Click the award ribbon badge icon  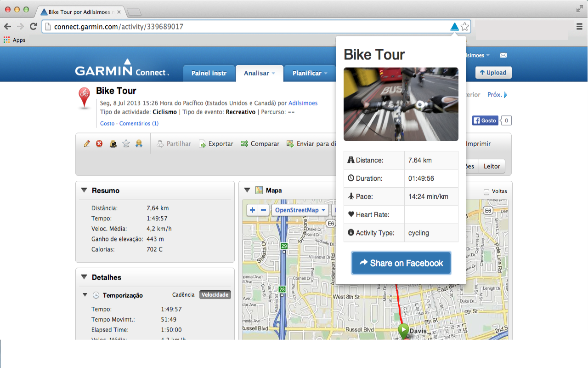coord(139,144)
